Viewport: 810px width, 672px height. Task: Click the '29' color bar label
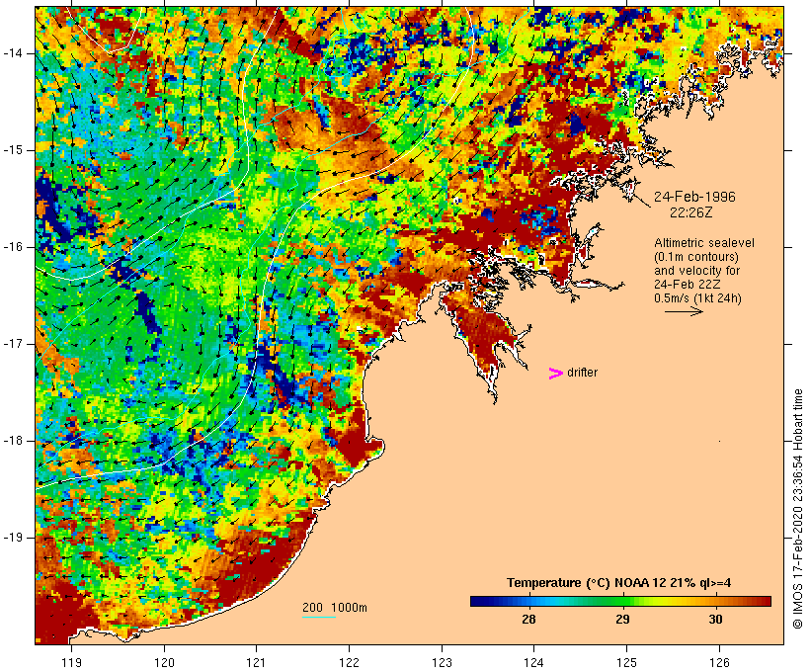click(x=622, y=620)
